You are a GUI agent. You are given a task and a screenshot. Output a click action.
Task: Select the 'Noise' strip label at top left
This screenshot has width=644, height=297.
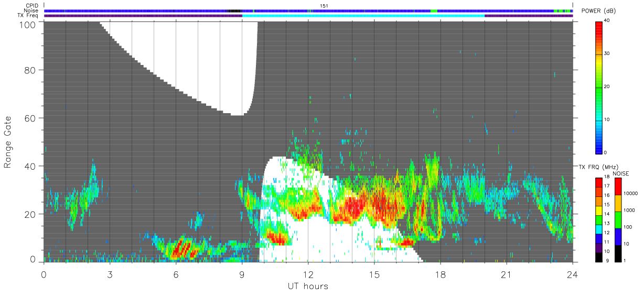pos(31,10)
